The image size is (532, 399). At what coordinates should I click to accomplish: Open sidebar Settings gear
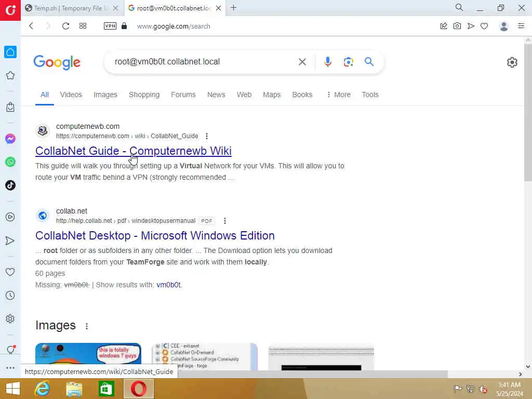pos(10,318)
